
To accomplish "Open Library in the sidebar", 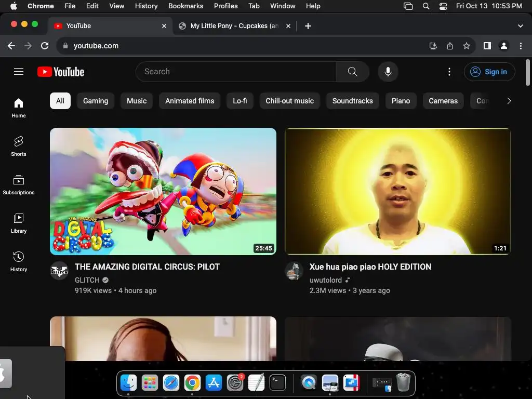I will [x=19, y=223].
